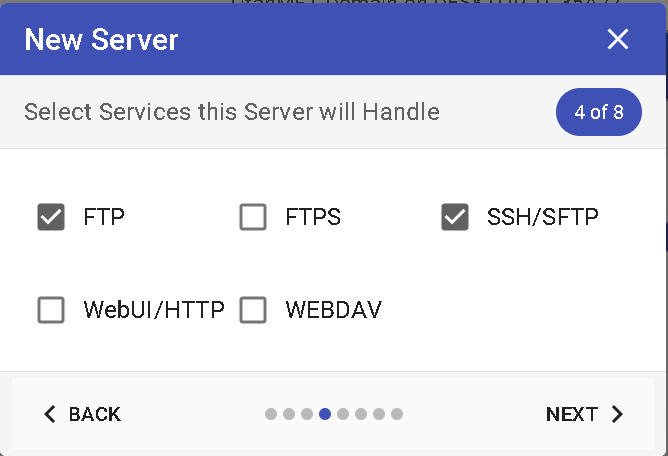
Task: Jump to the last step indicator dot
Action: pos(397,414)
